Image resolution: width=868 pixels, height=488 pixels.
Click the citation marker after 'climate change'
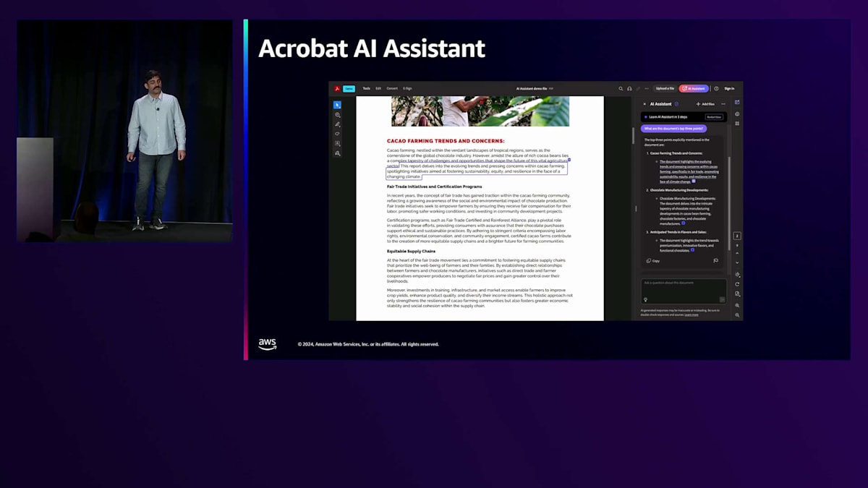(694, 181)
